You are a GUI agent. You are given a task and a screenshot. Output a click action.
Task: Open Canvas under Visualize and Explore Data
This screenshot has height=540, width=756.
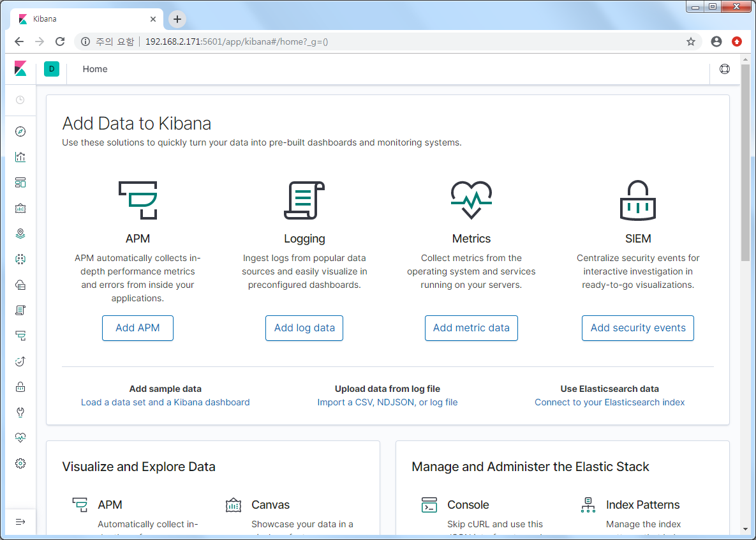tap(271, 505)
